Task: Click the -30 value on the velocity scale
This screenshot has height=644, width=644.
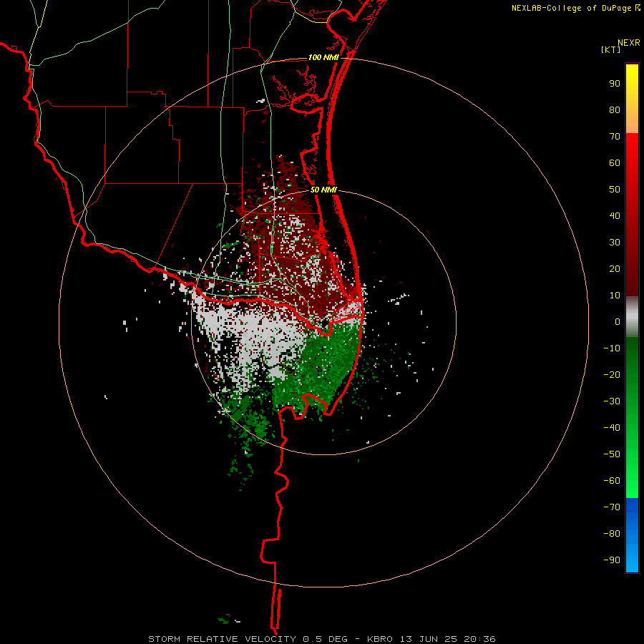Action: pyautogui.click(x=612, y=401)
